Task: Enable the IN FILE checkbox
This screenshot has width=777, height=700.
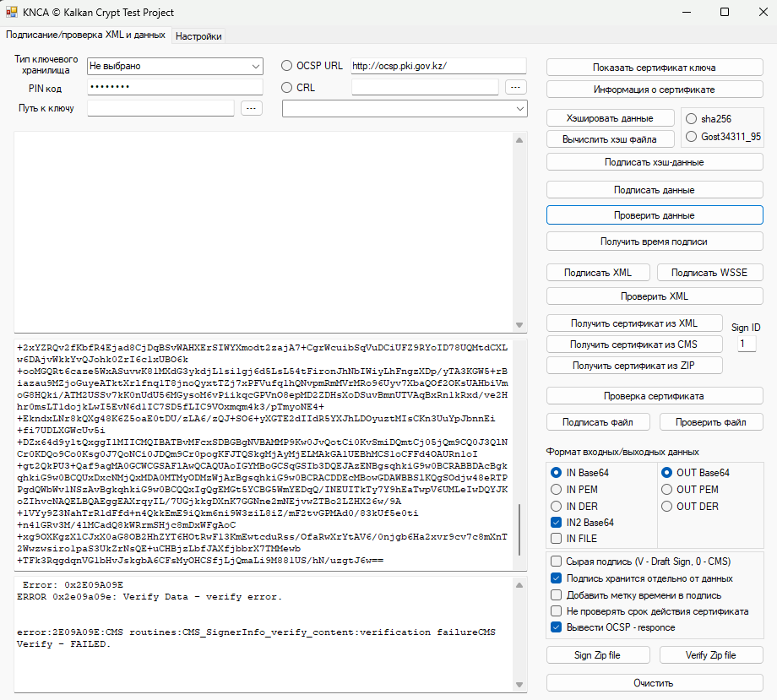Action: (556, 539)
